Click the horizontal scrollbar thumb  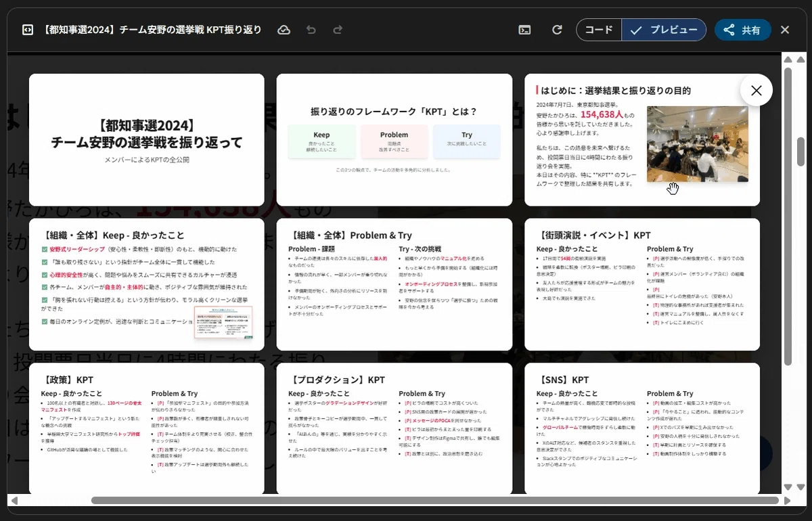[434, 501]
